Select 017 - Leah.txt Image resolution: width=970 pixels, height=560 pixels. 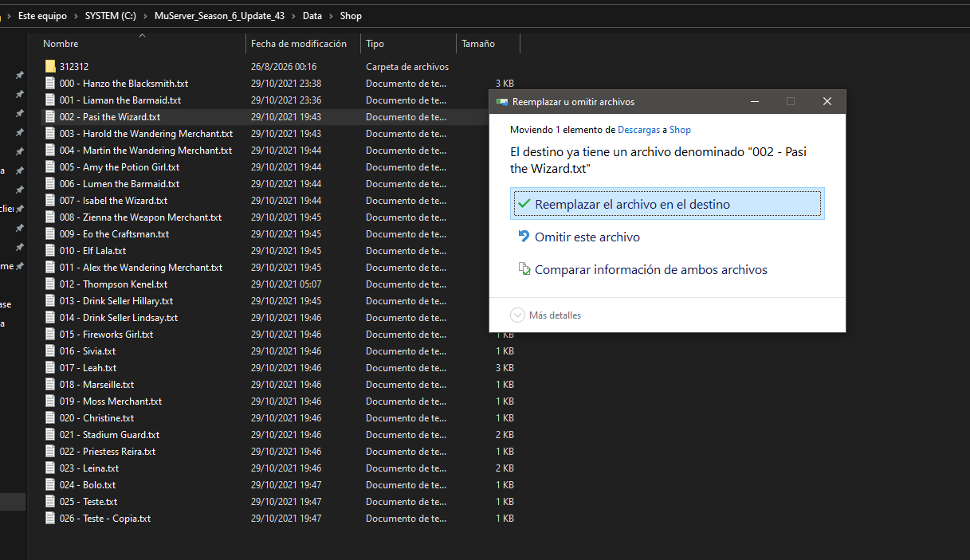pos(88,368)
